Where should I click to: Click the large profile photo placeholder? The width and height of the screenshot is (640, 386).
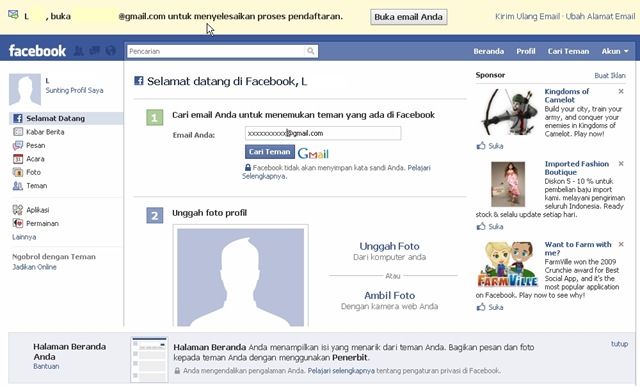click(240, 277)
